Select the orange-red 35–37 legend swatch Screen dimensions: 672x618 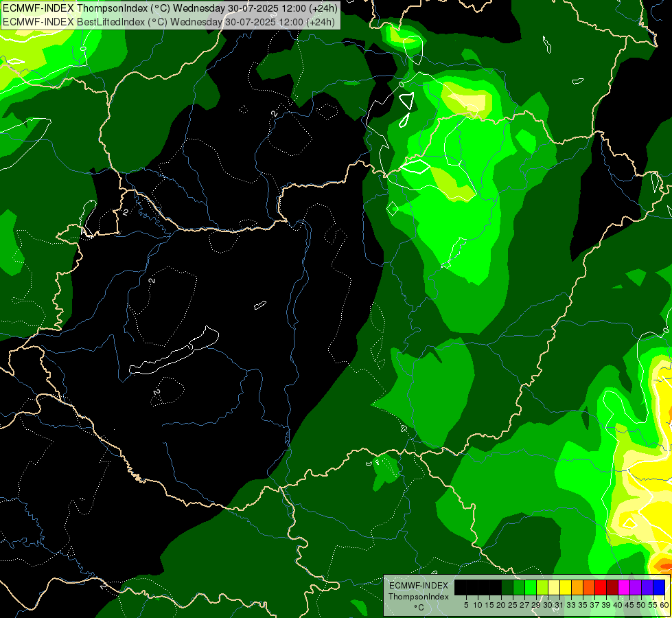point(589,587)
